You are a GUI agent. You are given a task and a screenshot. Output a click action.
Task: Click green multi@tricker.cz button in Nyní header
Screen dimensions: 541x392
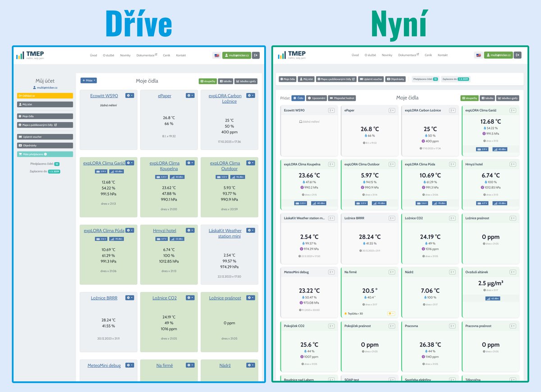click(498, 55)
